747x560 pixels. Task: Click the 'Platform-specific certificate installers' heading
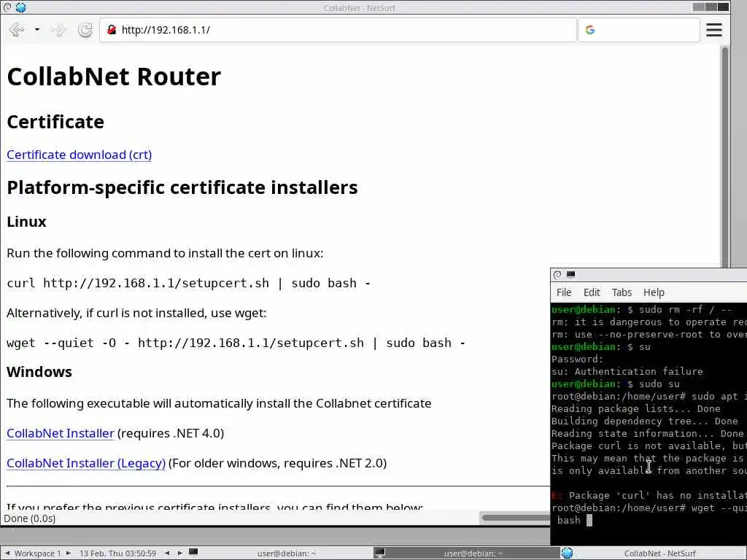[x=182, y=187]
